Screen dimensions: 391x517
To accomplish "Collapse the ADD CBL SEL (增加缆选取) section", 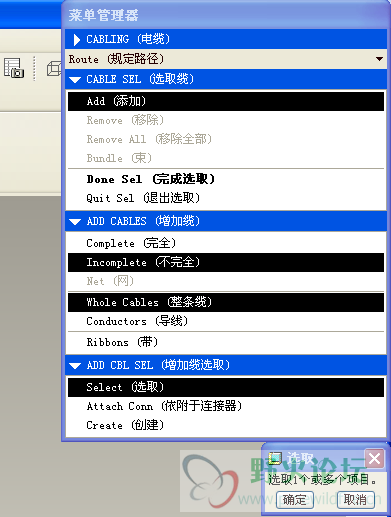I will coord(226,365).
